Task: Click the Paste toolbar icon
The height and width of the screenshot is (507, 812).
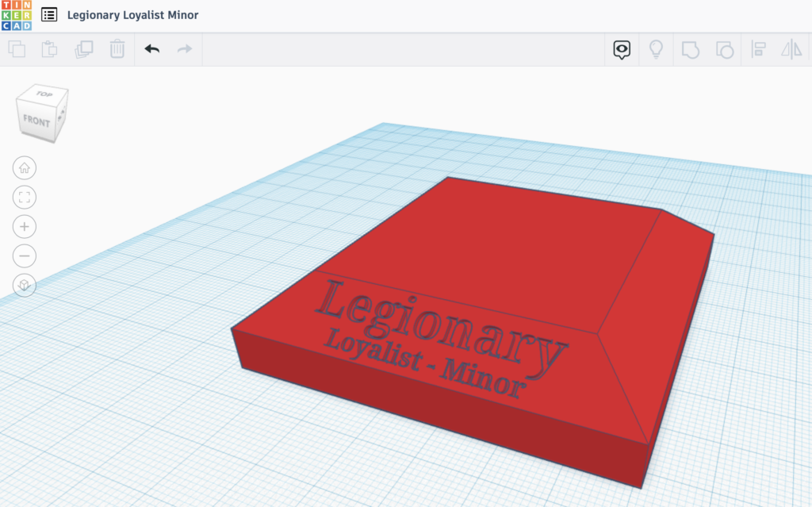Action: pyautogui.click(x=50, y=49)
